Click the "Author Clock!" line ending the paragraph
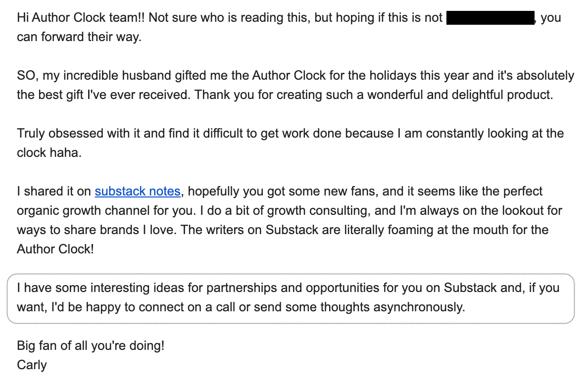588x388 pixels. click(55, 249)
